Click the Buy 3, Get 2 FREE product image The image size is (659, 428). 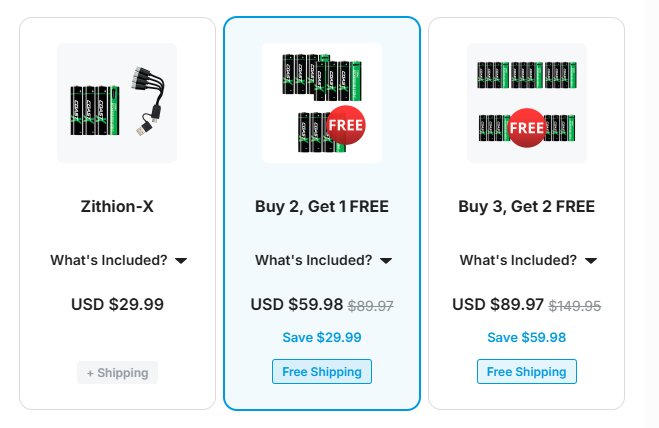526,102
